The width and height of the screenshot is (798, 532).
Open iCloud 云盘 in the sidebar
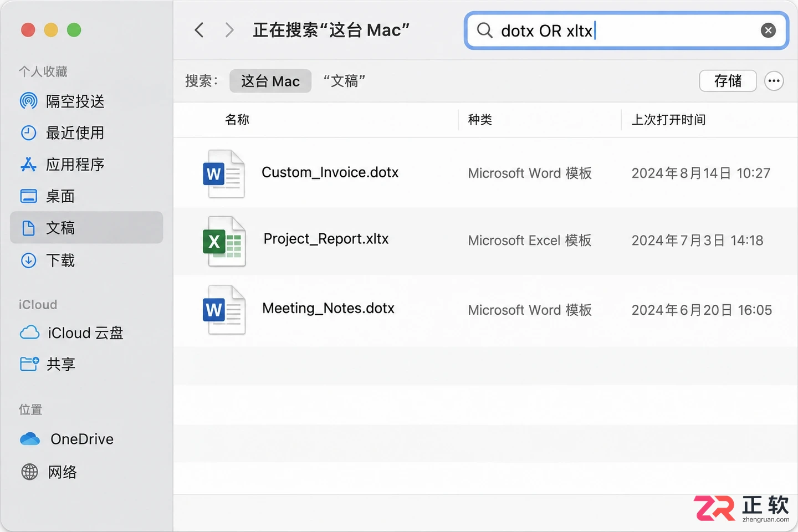pyautogui.click(x=85, y=333)
